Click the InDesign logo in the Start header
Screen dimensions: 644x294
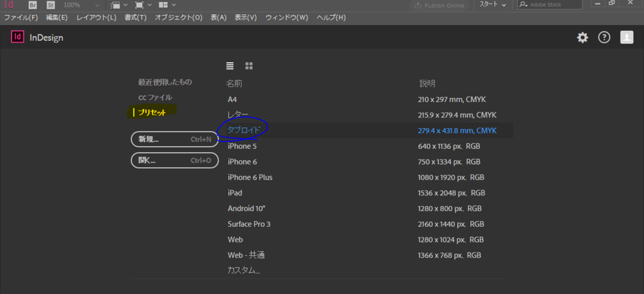(x=18, y=37)
